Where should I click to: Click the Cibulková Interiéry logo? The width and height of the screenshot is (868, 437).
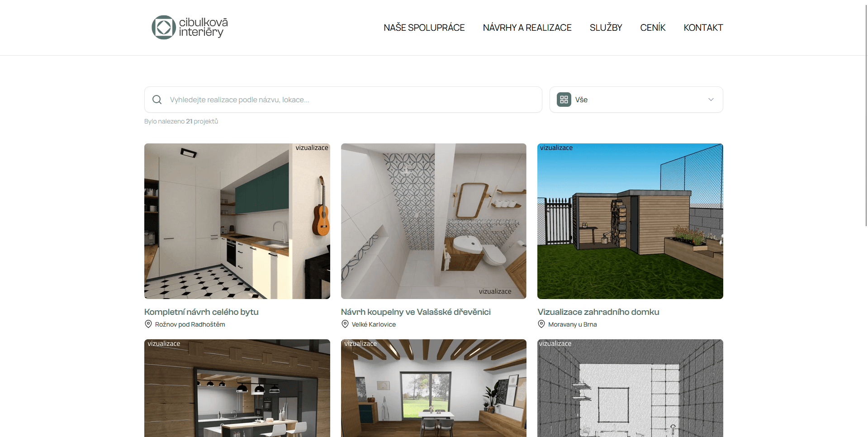[190, 28]
